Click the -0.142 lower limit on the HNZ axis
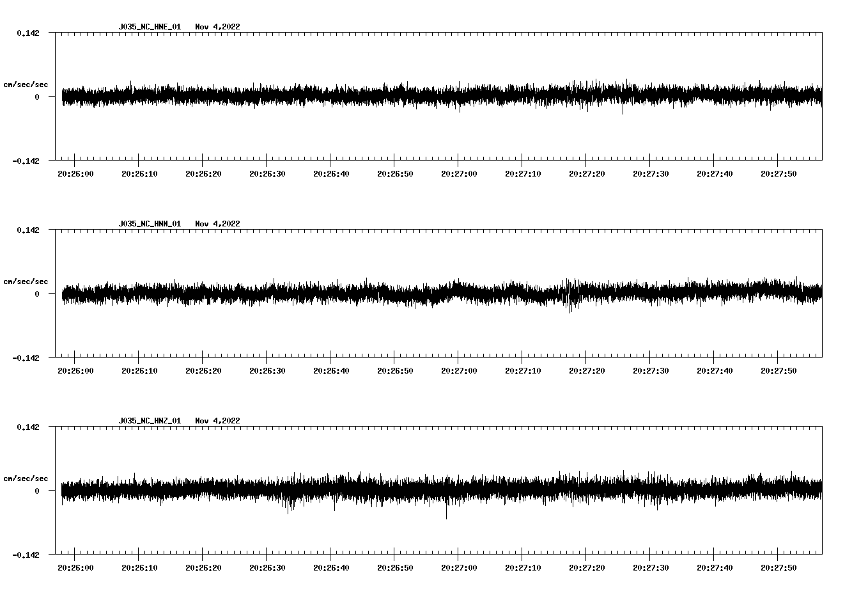The height and width of the screenshot is (591, 868). coord(26,555)
